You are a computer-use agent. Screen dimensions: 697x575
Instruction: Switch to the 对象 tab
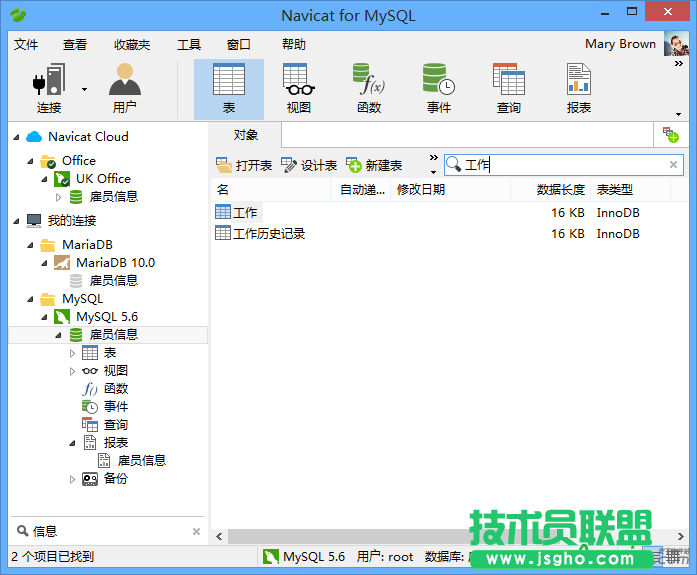(245, 135)
